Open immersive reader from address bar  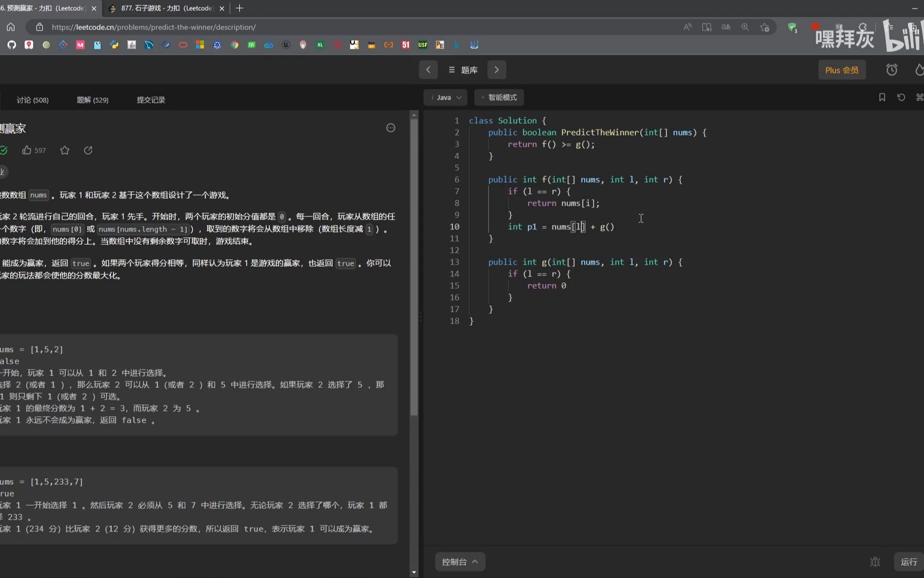pos(707,27)
